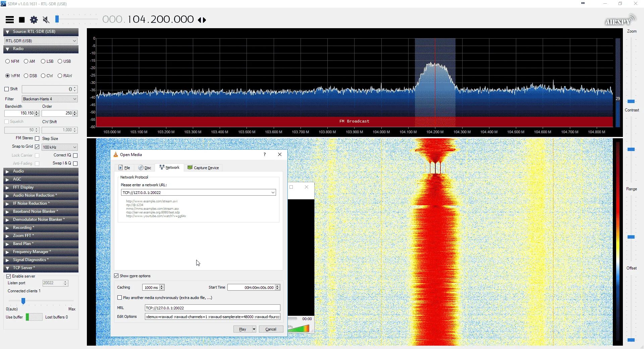Screen dimensions: 644x349
Task: Switch to the Disc tab
Action: tap(145, 168)
